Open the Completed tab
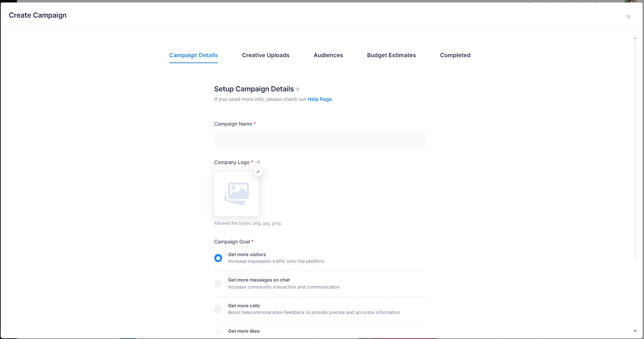 [455, 55]
